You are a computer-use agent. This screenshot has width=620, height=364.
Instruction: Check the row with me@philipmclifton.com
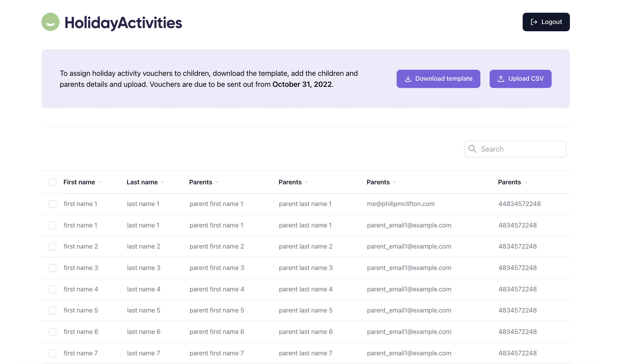(52, 204)
